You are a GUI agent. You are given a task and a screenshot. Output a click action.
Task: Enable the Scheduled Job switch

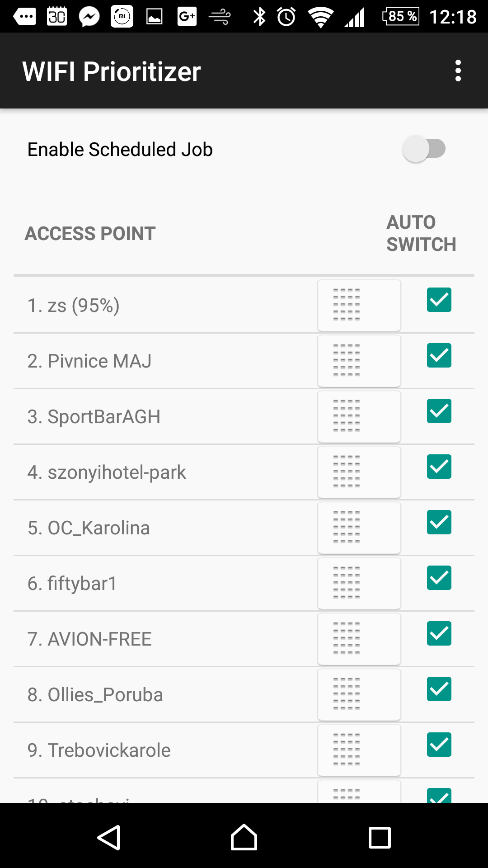coord(424,149)
